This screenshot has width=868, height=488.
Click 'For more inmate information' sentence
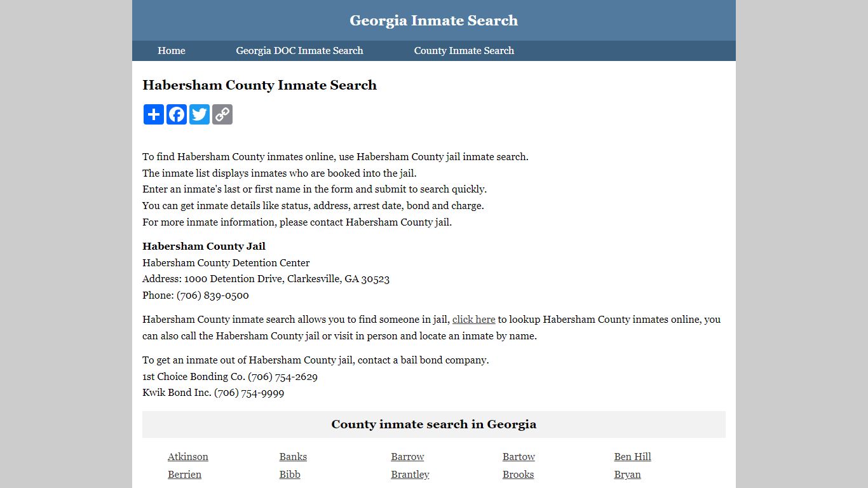pyautogui.click(x=297, y=222)
